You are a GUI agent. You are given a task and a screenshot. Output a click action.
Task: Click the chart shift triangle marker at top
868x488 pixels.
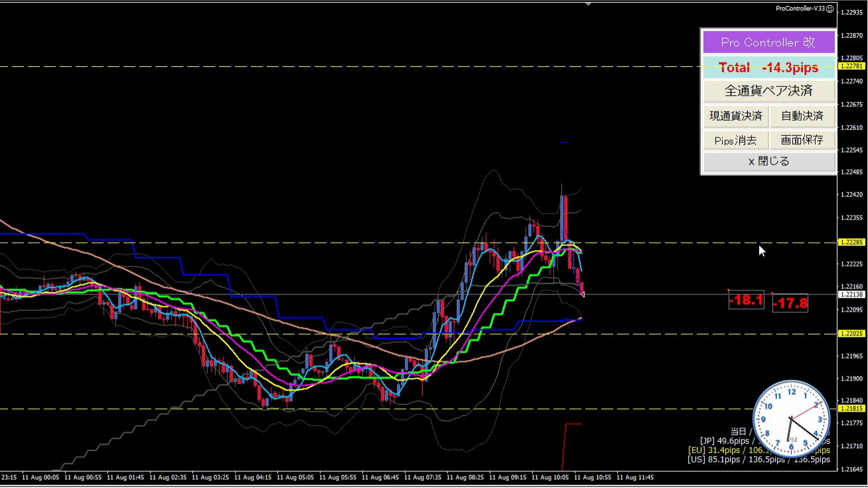587,3
